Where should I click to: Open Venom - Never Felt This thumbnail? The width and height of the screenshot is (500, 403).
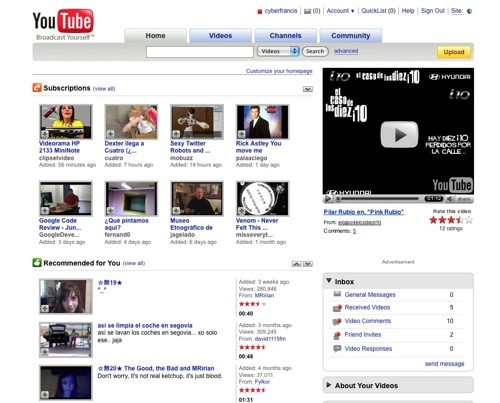coord(263,198)
